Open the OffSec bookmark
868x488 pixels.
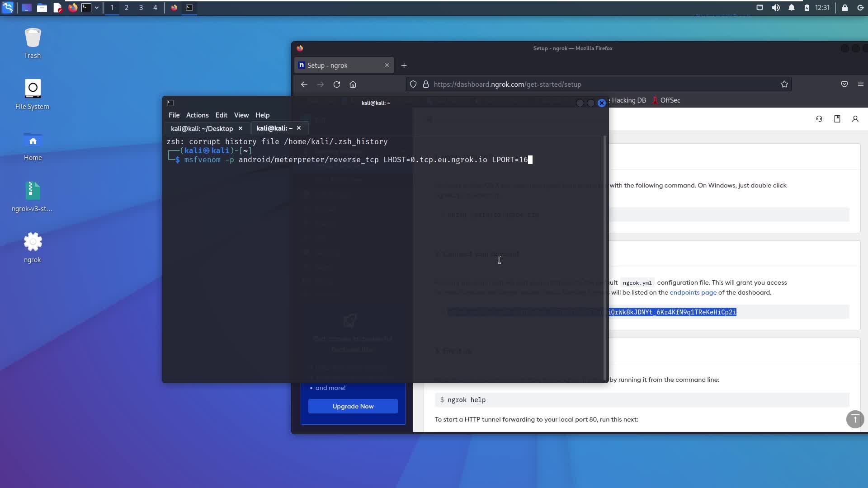tap(666, 100)
